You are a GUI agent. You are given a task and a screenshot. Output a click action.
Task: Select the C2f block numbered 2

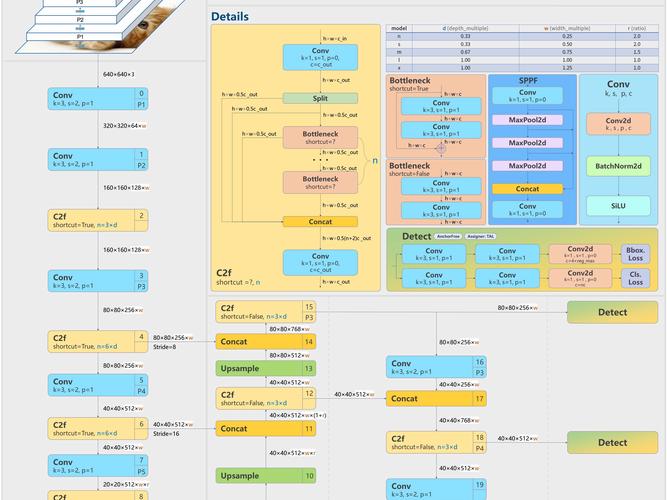tap(98, 220)
